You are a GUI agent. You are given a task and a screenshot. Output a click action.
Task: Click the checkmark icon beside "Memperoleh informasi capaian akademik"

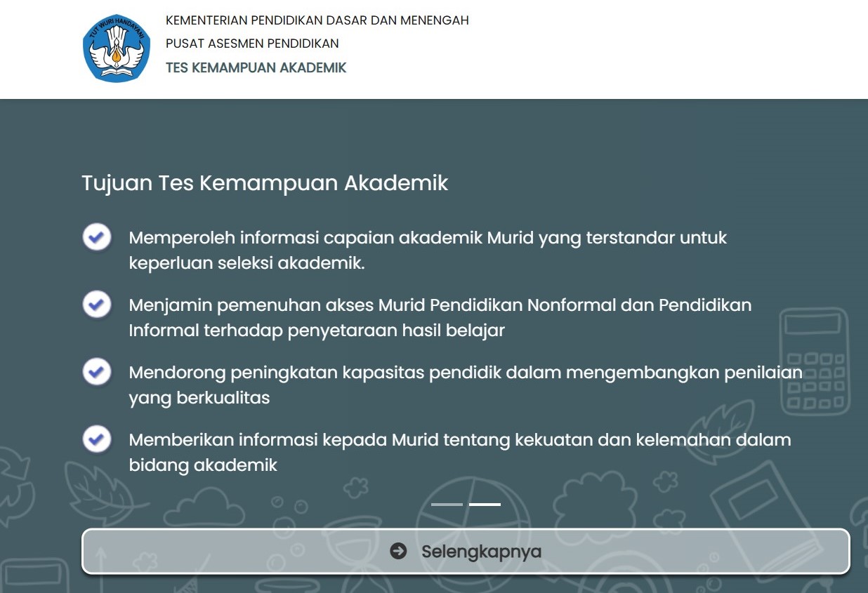click(97, 237)
